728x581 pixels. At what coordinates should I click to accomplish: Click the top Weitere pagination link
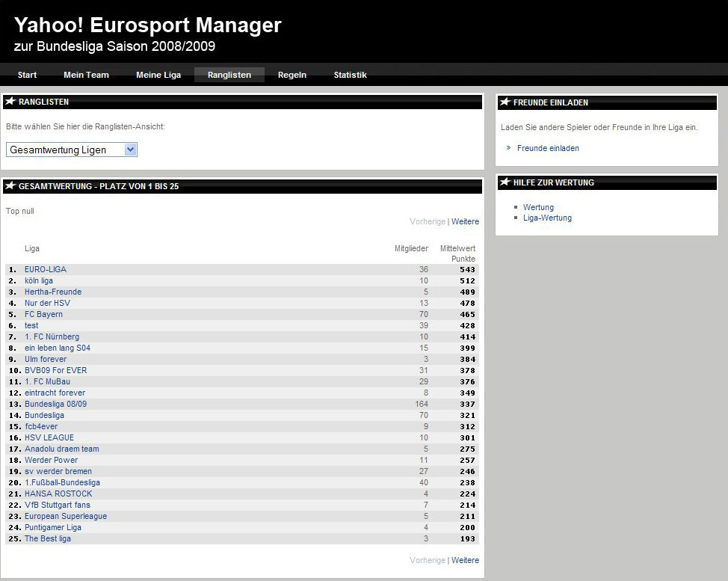(465, 221)
